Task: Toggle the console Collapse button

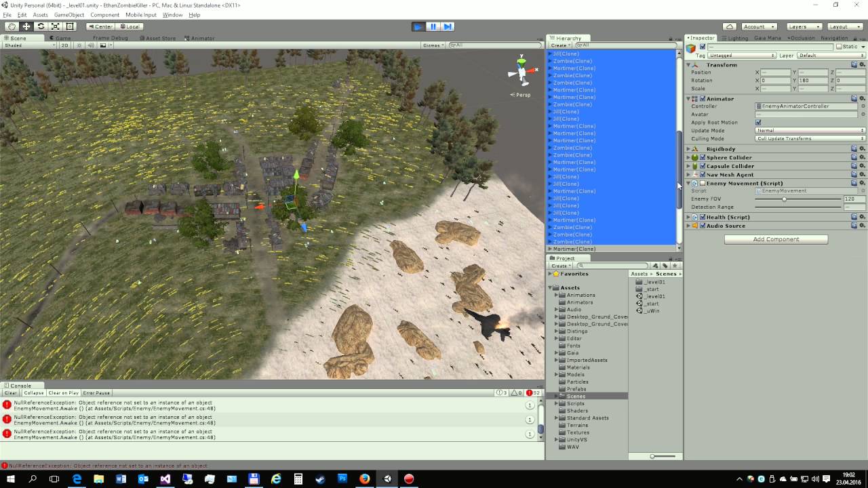Action: [33, 393]
